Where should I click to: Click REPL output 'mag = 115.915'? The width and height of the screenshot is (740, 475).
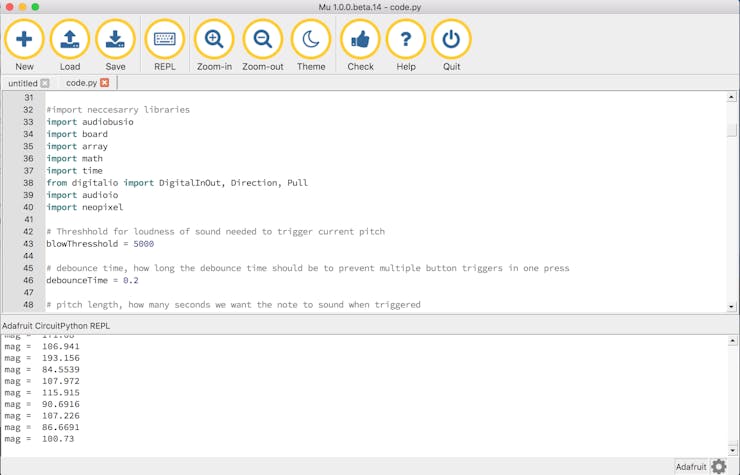[42, 392]
